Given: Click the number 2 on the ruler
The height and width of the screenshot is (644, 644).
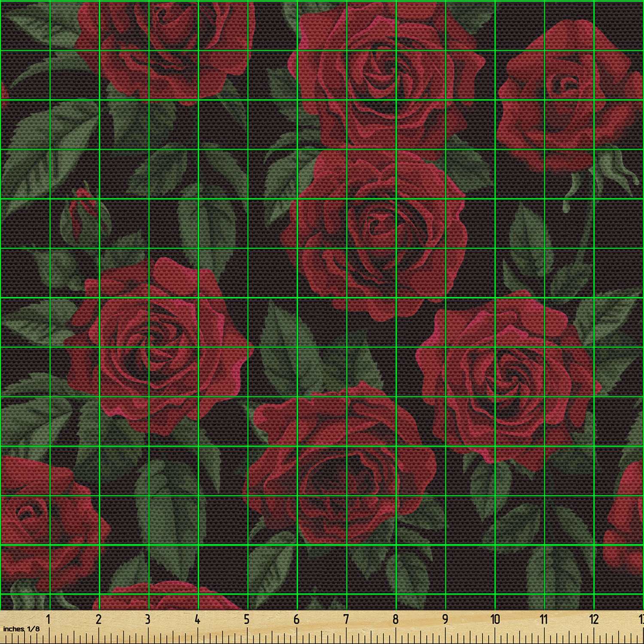Looking at the screenshot, I should [98, 619].
